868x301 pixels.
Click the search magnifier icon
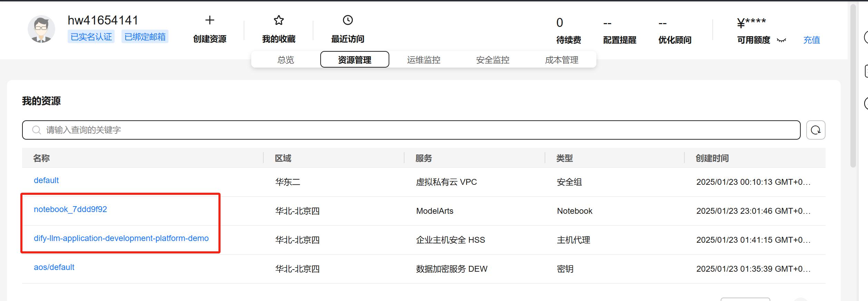click(36, 130)
